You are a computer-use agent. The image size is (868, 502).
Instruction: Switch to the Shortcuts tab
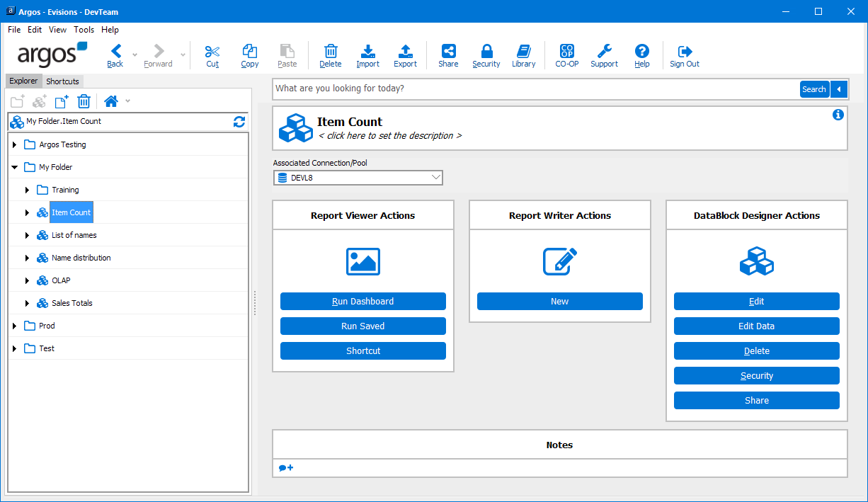pyautogui.click(x=63, y=81)
